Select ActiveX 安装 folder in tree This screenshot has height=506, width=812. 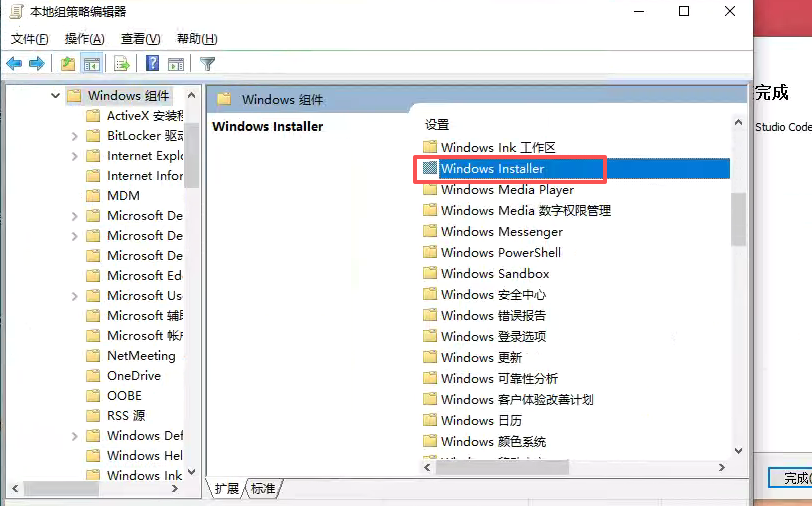[x=145, y=115]
